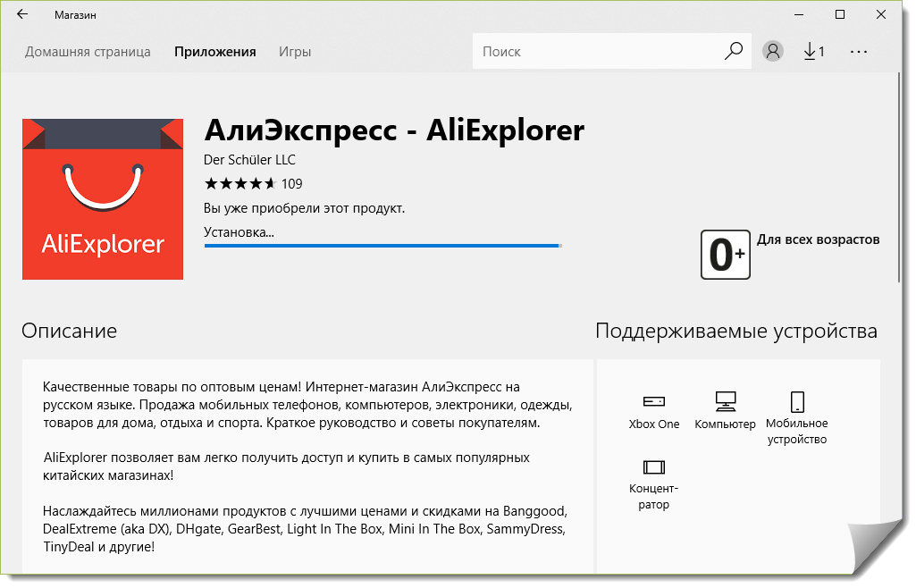Viewport: 916px width, 588px height.
Task: Click the Концентратор hub device icon
Action: click(653, 466)
